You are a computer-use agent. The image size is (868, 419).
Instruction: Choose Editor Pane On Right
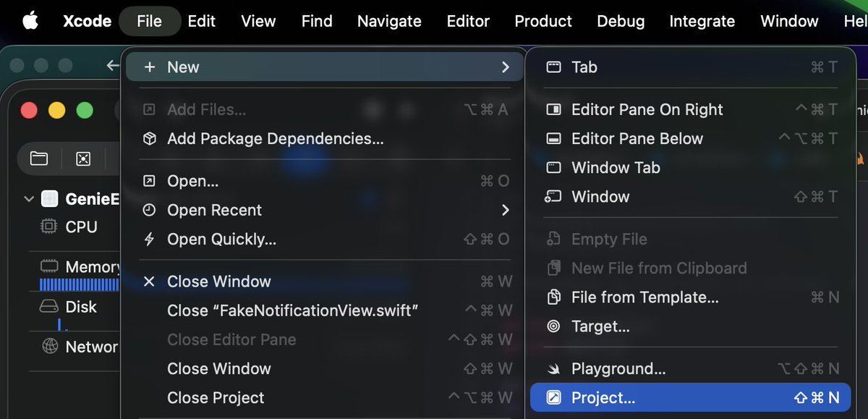[x=691, y=109]
